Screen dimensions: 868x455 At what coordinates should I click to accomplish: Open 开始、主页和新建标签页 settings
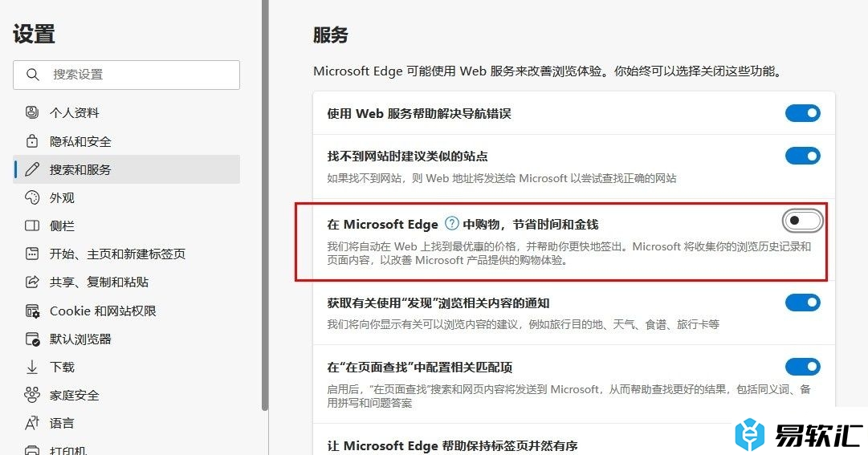click(x=127, y=254)
